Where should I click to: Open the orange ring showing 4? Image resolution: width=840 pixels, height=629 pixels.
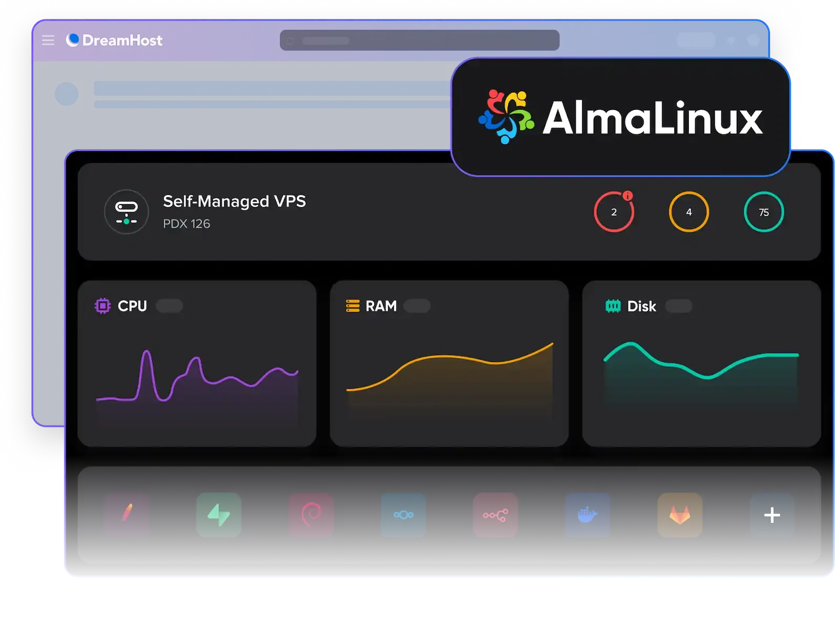click(689, 212)
